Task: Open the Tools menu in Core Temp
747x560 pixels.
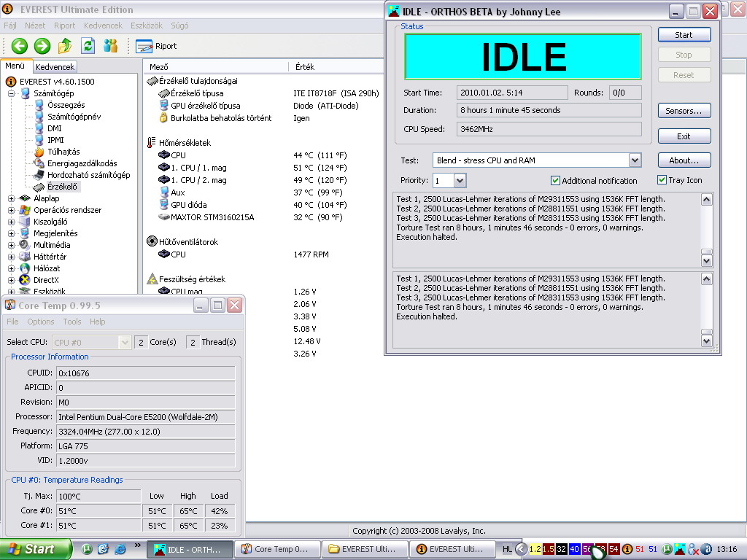Action: (x=72, y=322)
